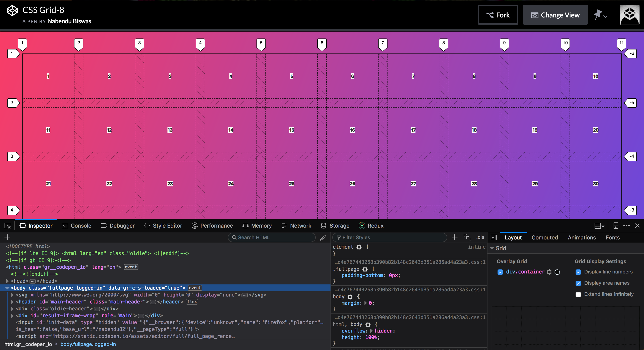Click the event badge on body element
Screen dimensions: 644x350
point(195,288)
